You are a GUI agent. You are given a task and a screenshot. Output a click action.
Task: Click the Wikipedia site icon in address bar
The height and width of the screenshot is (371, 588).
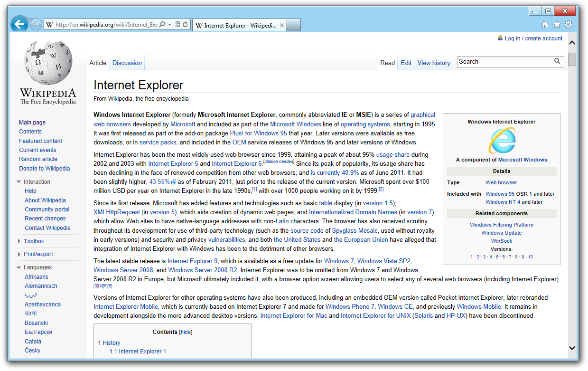pos(49,25)
